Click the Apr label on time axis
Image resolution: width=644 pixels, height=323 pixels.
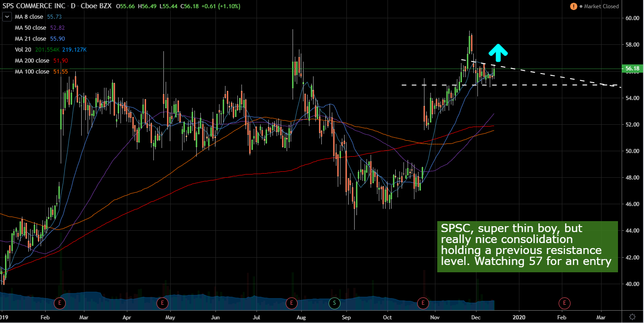(127, 317)
